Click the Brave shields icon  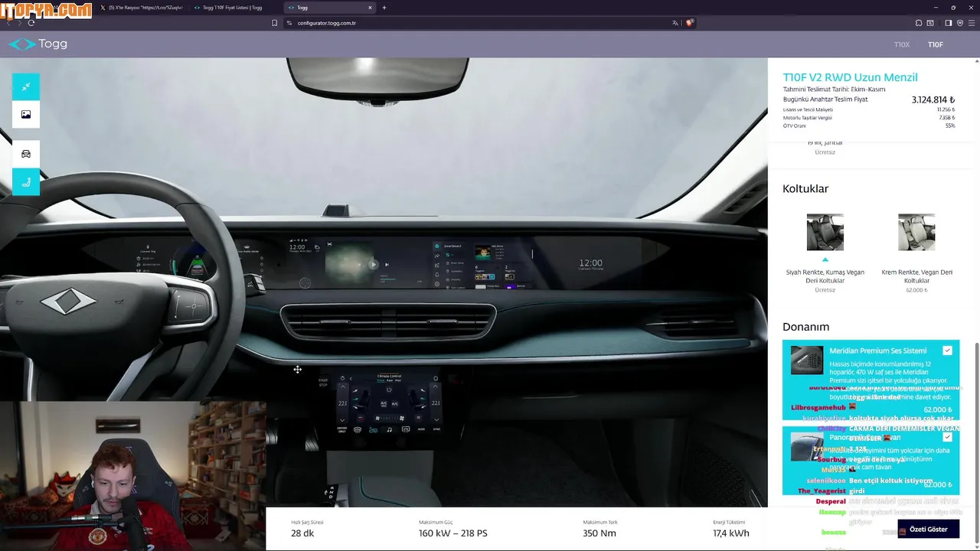[689, 23]
